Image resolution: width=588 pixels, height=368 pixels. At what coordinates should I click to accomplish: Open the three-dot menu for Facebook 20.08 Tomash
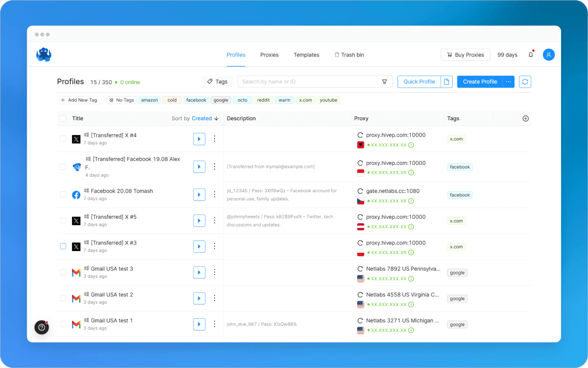pyautogui.click(x=214, y=194)
